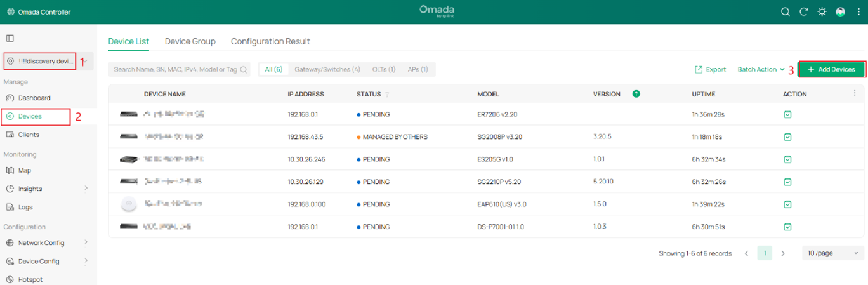Screen dimensions: 868x285
Task: Click version 5.20.10 cell
Action: click(604, 182)
